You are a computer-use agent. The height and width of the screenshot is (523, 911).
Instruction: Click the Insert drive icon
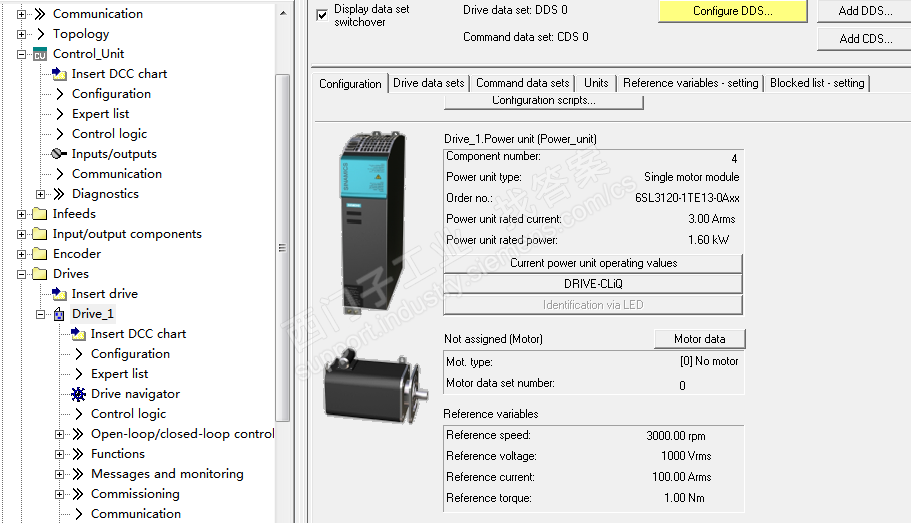click(59, 294)
